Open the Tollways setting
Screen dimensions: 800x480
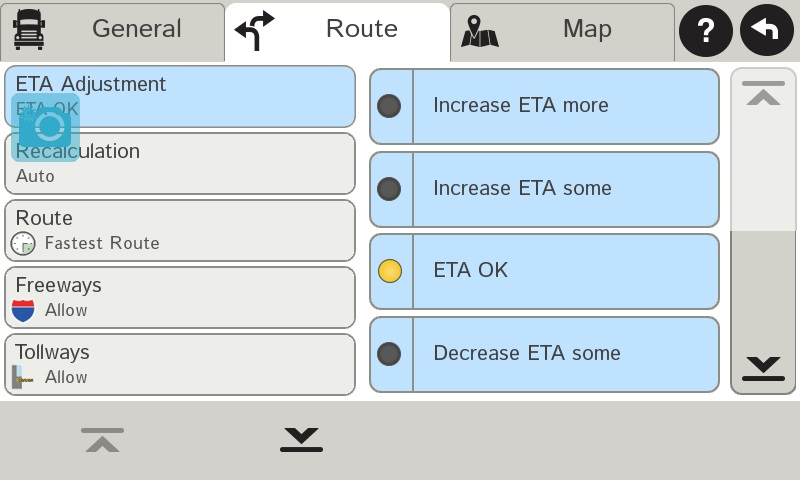pyautogui.click(x=180, y=364)
